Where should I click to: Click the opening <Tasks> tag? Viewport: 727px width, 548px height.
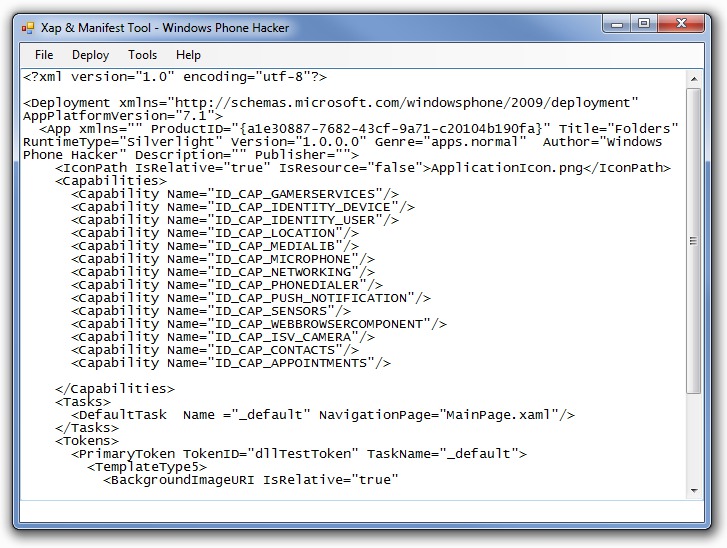pos(83,401)
